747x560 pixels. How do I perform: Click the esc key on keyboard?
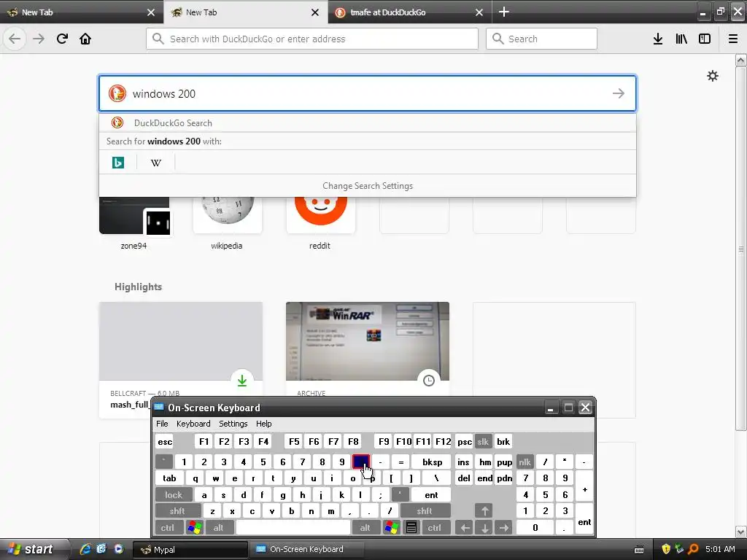[165, 441]
